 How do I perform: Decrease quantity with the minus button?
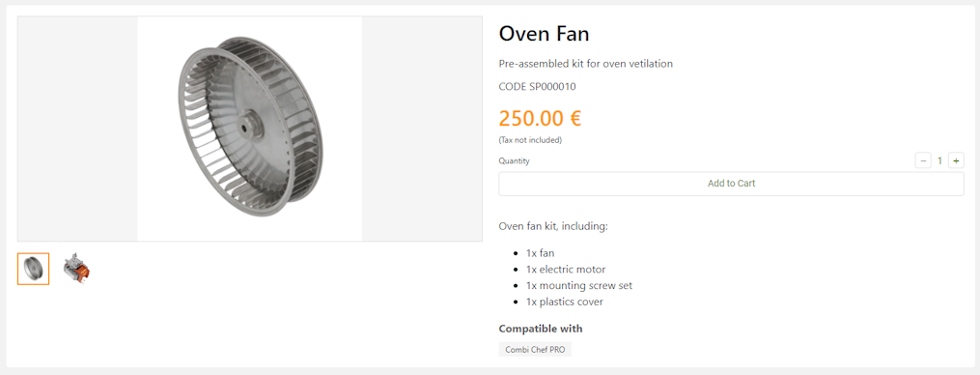point(923,160)
